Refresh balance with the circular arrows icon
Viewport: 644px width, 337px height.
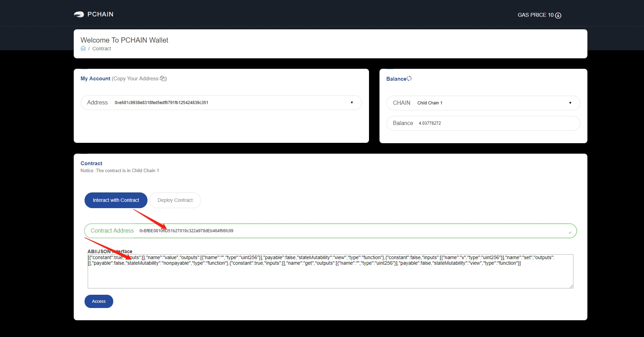[x=409, y=79]
